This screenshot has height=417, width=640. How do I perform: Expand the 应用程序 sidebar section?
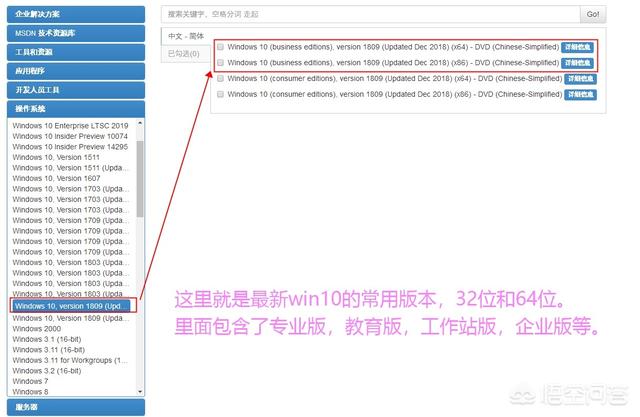point(76,71)
